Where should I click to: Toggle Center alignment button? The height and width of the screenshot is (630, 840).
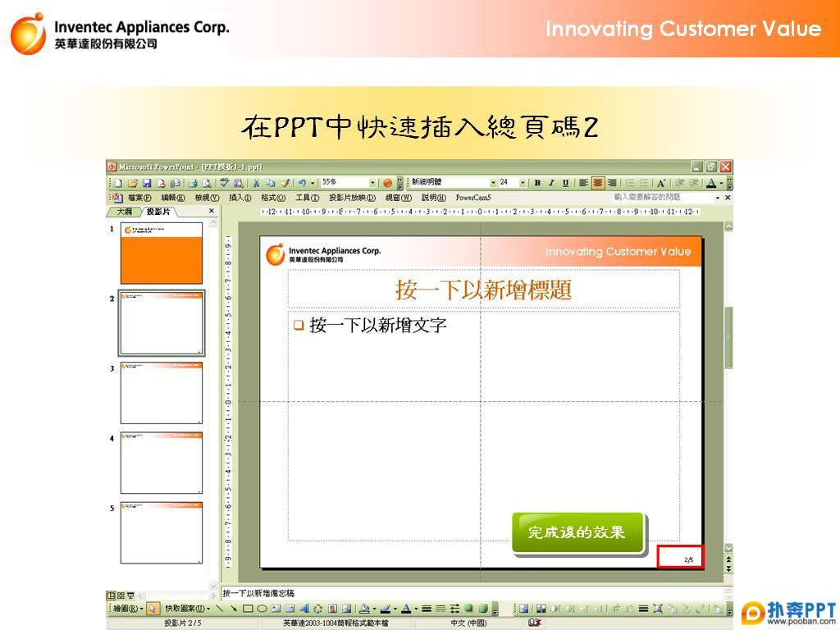(x=598, y=183)
